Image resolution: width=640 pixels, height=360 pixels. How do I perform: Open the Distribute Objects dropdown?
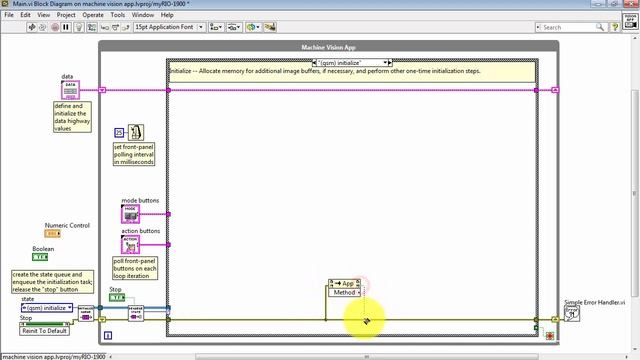234,27
